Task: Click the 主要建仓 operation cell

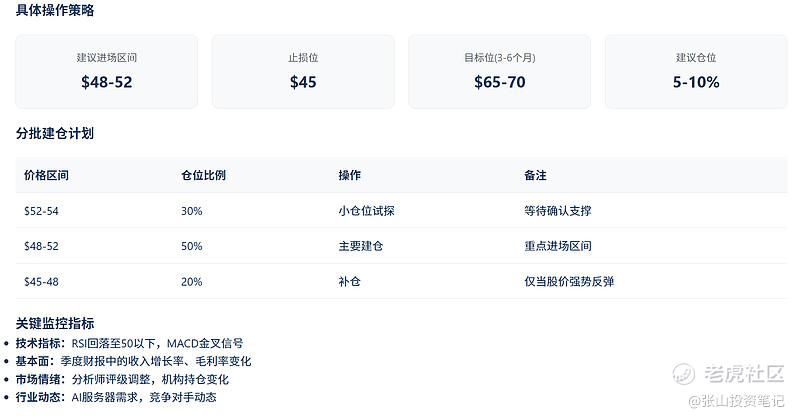Action: coord(361,246)
